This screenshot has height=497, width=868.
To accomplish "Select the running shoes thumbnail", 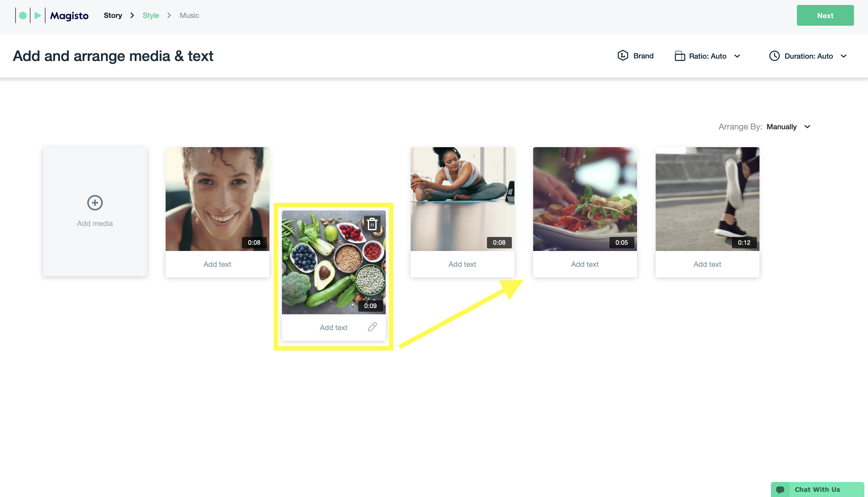I will click(x=707, y=199).
